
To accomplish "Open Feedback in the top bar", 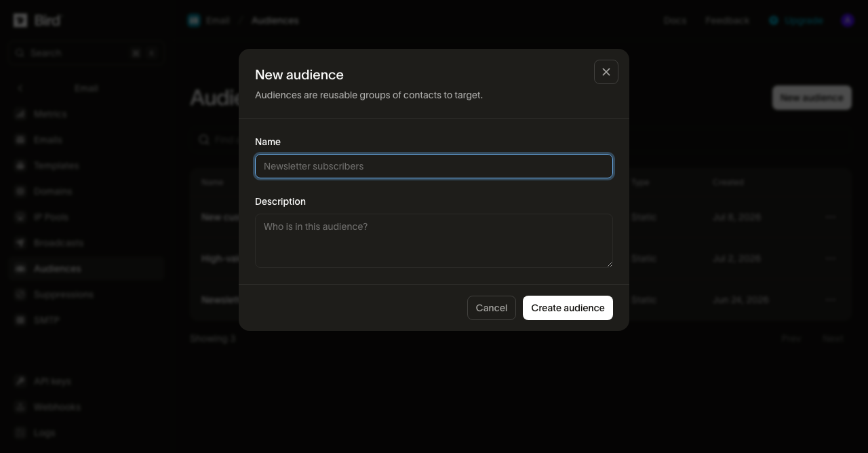I will 727,20.
